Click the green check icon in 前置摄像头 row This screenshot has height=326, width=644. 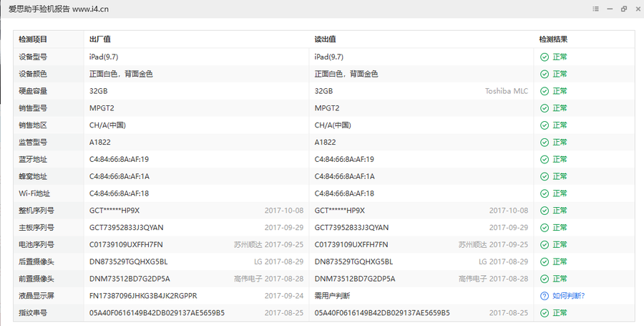click(545, 279)
